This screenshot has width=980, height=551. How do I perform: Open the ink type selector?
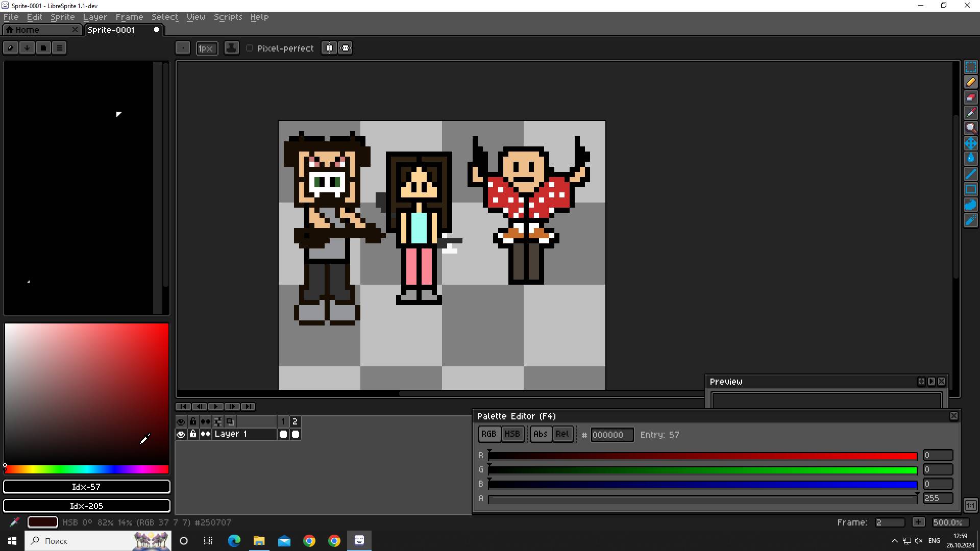click(231, 48)
